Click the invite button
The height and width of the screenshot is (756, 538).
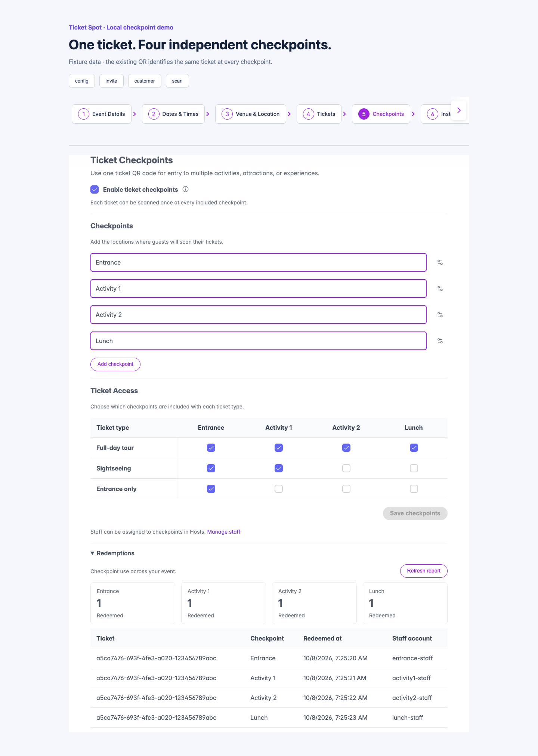pos(111,81)
